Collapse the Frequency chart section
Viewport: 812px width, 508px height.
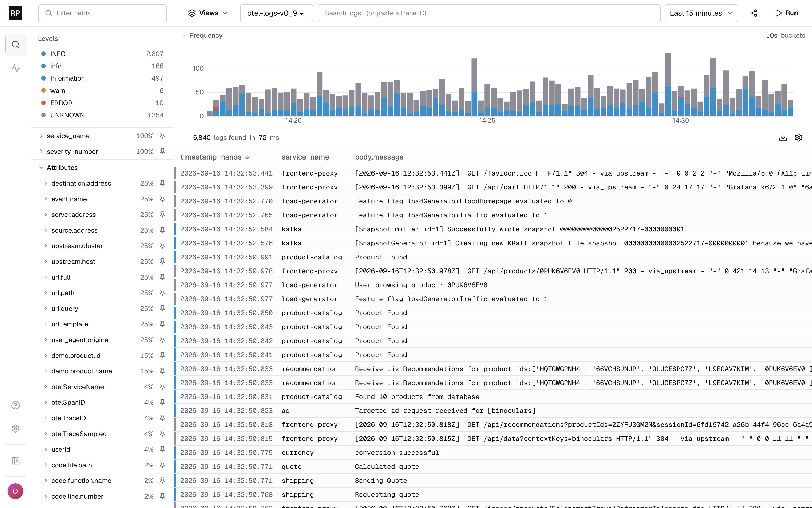point(183,35)
